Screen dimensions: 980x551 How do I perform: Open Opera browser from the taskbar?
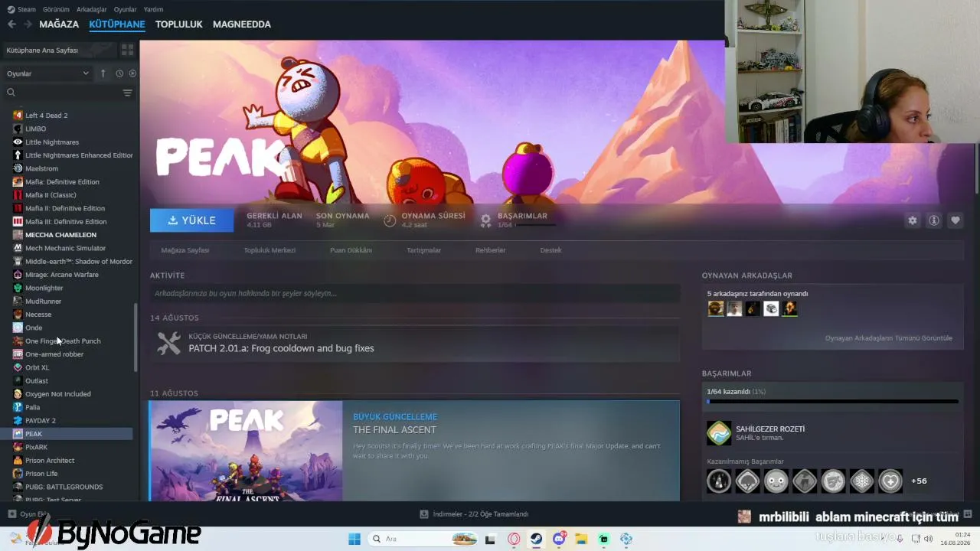coord(514,539)
